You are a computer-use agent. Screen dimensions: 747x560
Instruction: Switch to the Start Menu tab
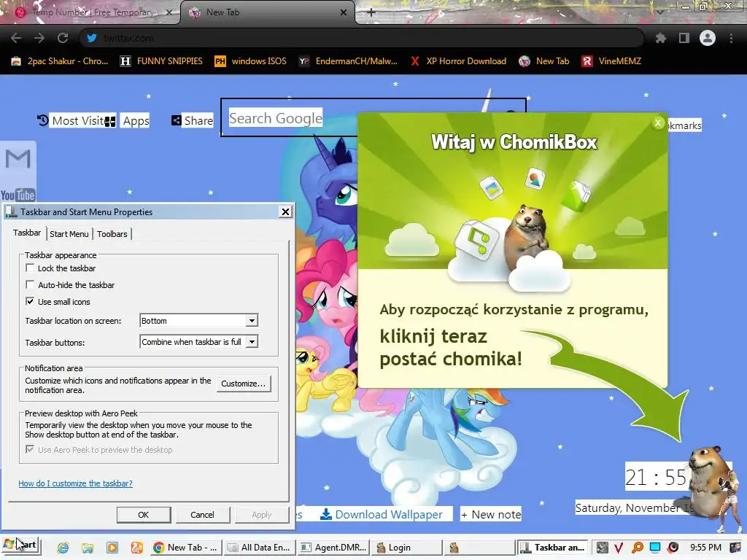tap(69, 234)
